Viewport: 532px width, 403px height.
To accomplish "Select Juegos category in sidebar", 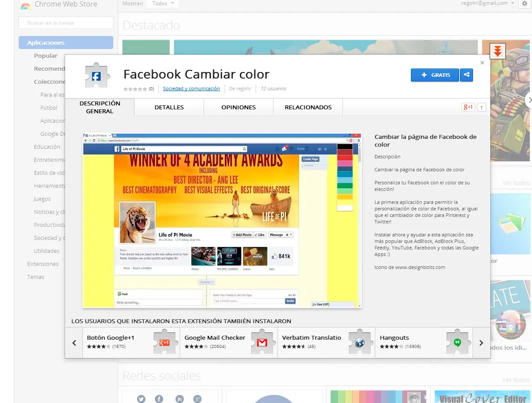I will tap(42, 199).
